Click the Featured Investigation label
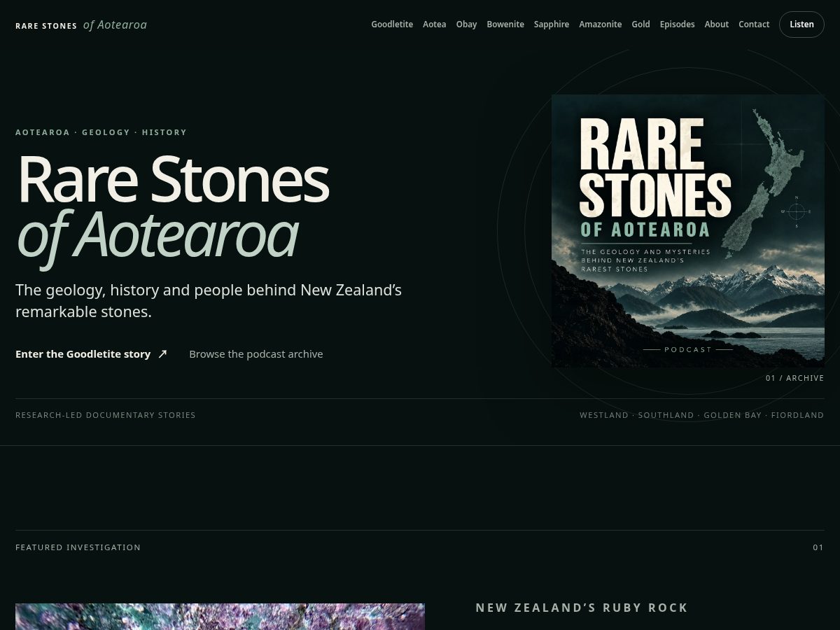The image size is (840, 630). (x=78, y=547)
